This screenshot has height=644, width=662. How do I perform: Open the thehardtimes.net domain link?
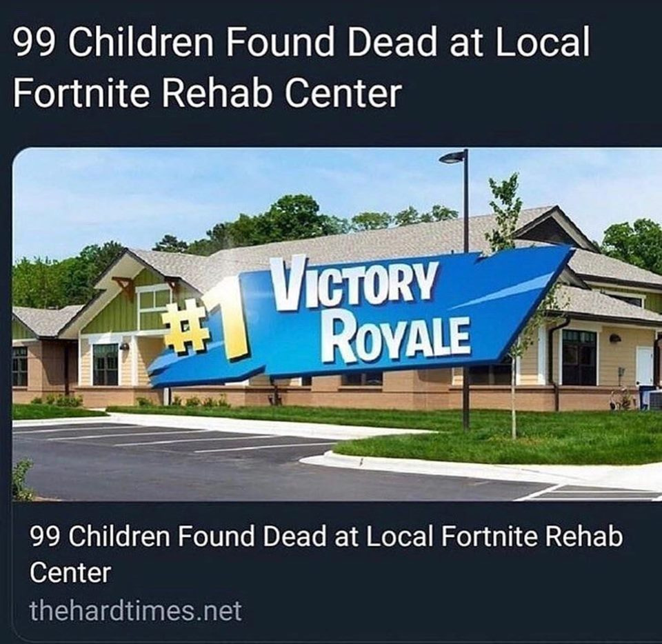click(136, 611)
